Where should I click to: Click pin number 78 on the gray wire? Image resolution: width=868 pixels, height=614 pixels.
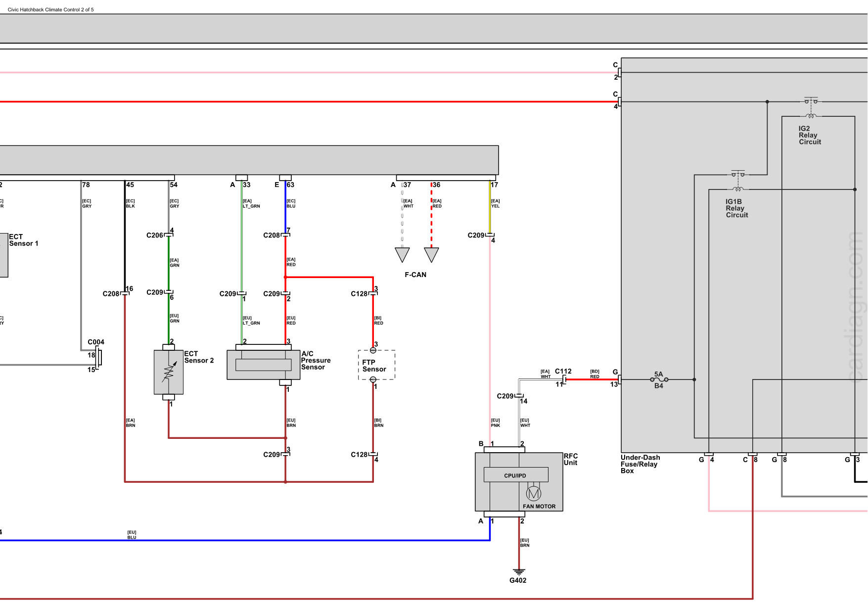86,185
